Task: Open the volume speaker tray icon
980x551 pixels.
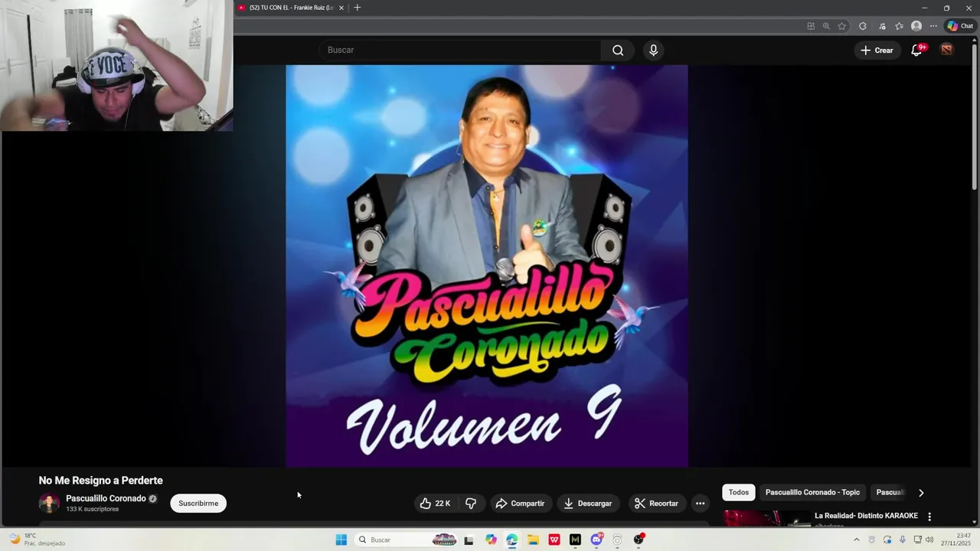Action: (x=929, y=540)
